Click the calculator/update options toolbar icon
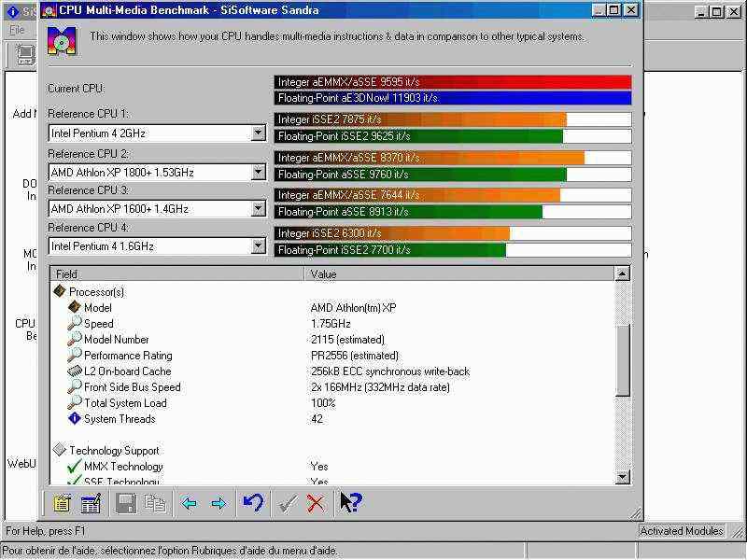The width and height of the screenshot is (747, 560). pyautogui.click(x=91, y=503)
